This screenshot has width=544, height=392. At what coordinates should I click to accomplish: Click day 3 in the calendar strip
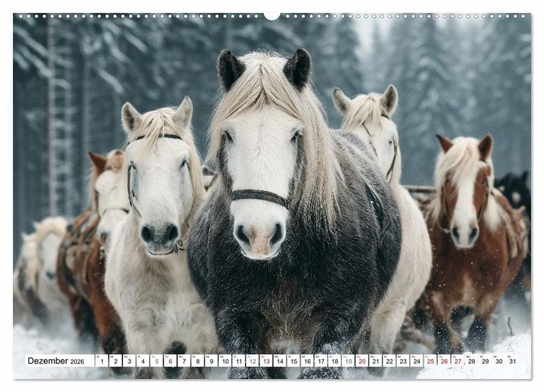(129, 361)
